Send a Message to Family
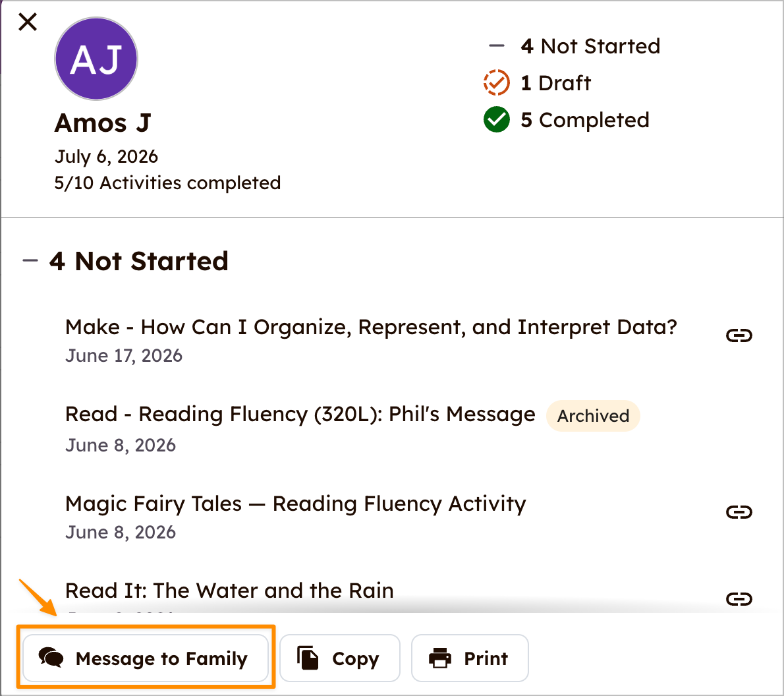This screenshot has width=784, height=696. coord(146,658)
